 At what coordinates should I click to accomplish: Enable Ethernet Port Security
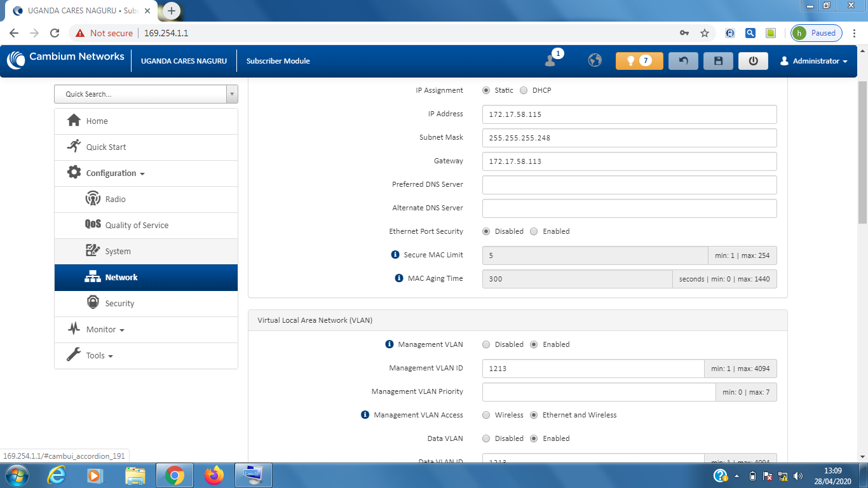pos(534,231)
